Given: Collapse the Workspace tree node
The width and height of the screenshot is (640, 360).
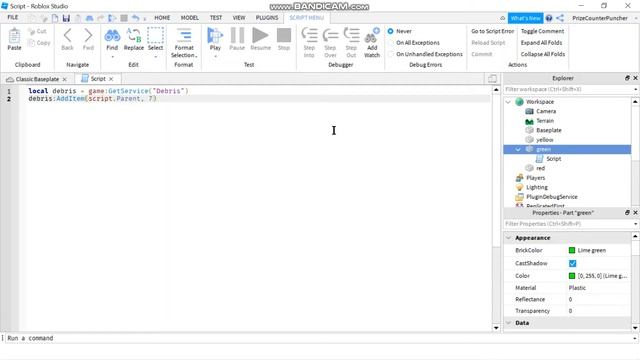Looking at the screenshot, I should click(508, 102).
